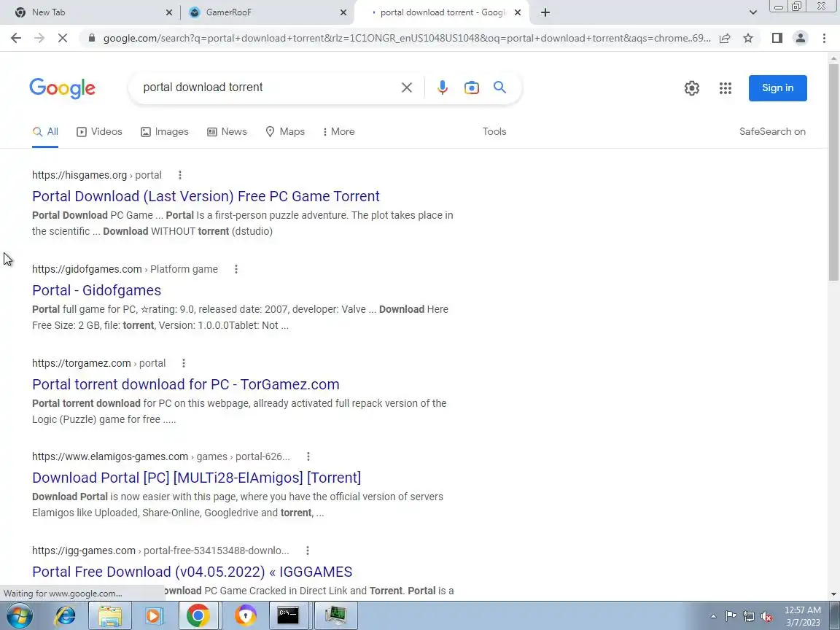Open the media player taskbar icon
The height and width of the screenshot is (630, 840).
point(153,616)
